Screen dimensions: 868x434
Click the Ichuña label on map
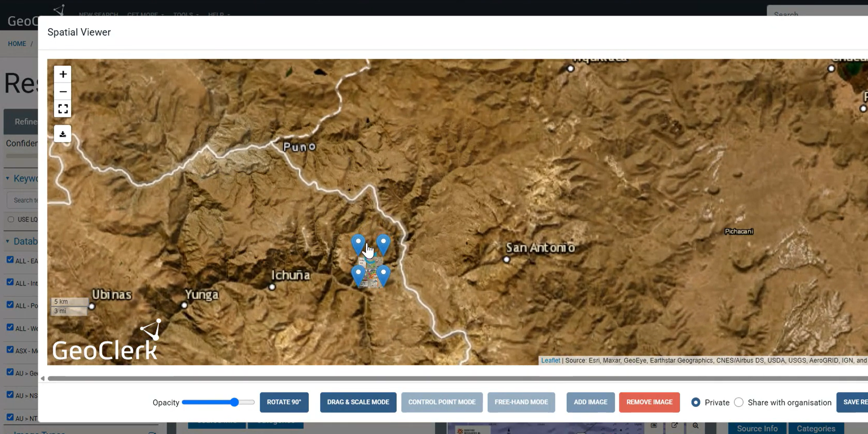point(291,275)
